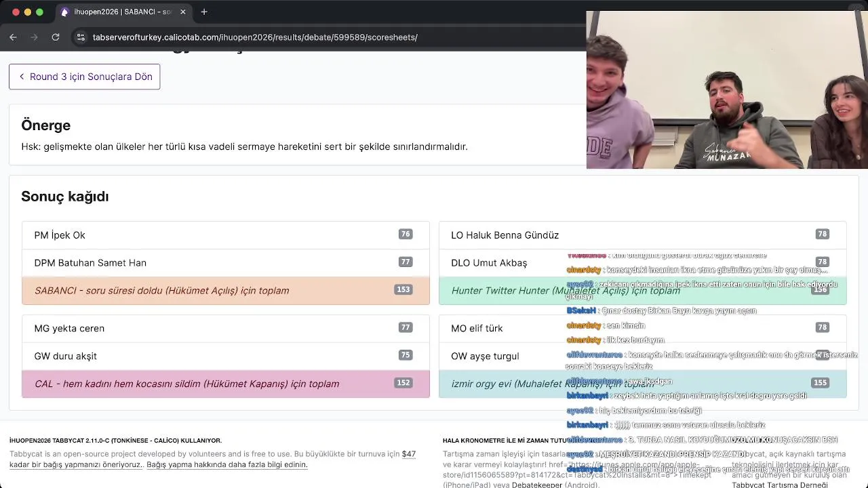Select OW ayşe turgul row
868x488 pixels.
pyautogui.click(x=643, y=356)
